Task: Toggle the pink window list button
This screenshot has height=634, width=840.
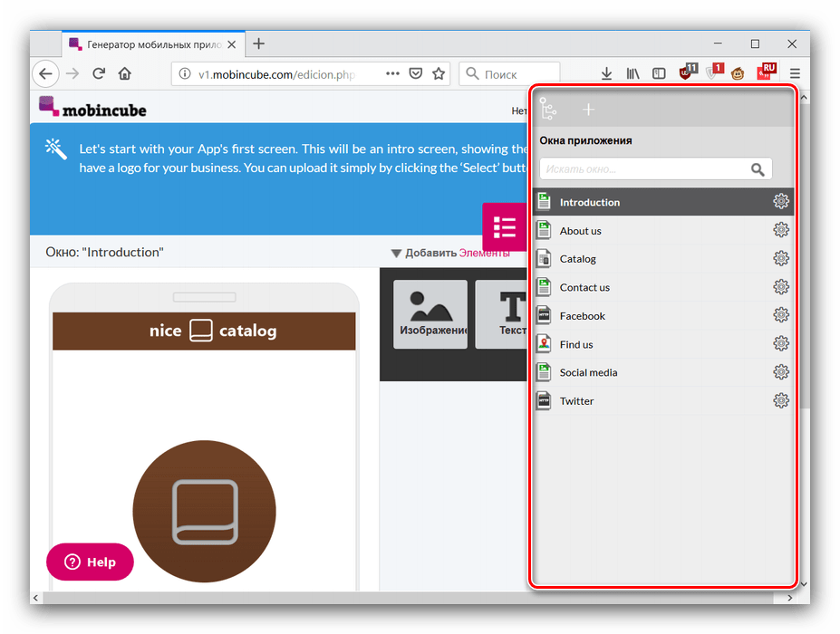Action: point(505,227)
